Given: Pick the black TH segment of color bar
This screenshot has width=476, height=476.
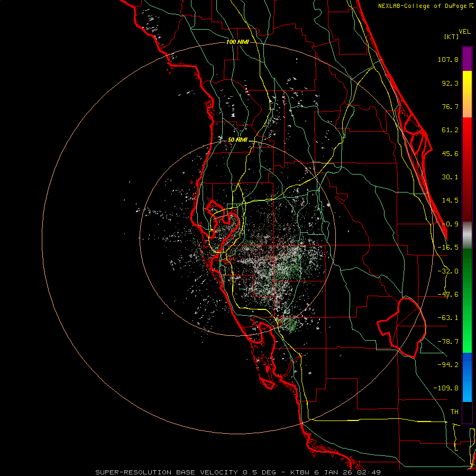Looking at the screenshot, I should [467, 412].
